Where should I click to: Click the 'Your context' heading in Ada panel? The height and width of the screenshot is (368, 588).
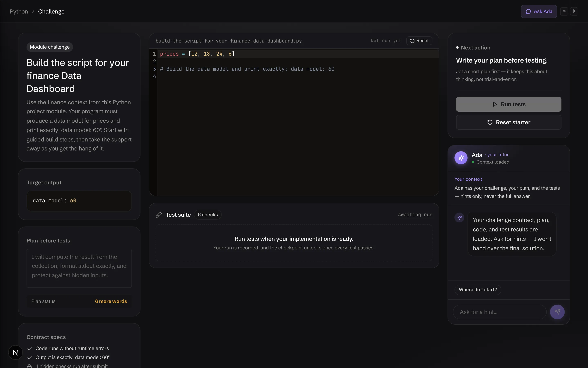(468, 179)
